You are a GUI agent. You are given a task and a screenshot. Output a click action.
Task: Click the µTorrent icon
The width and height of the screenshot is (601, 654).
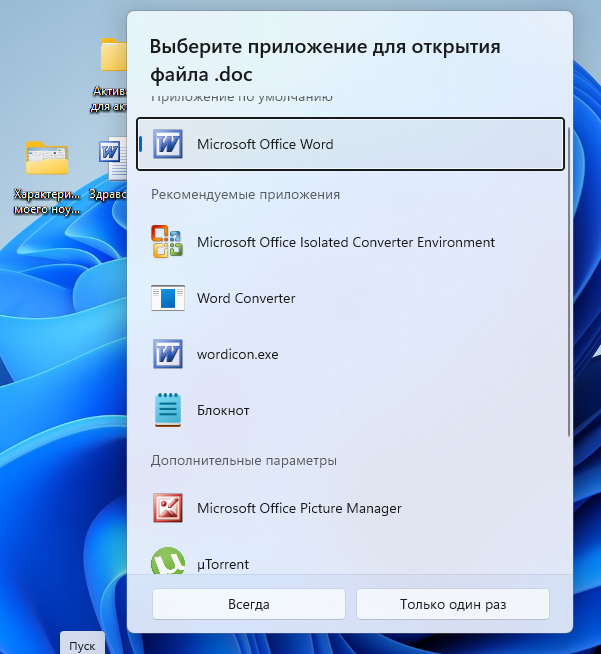pyautogui.click(x=168, y=561)
